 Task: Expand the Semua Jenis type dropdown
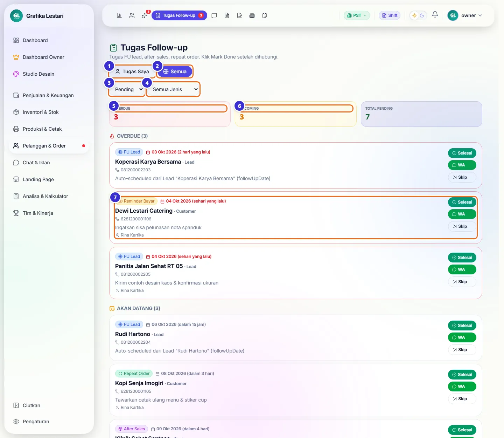pos(173,89)
